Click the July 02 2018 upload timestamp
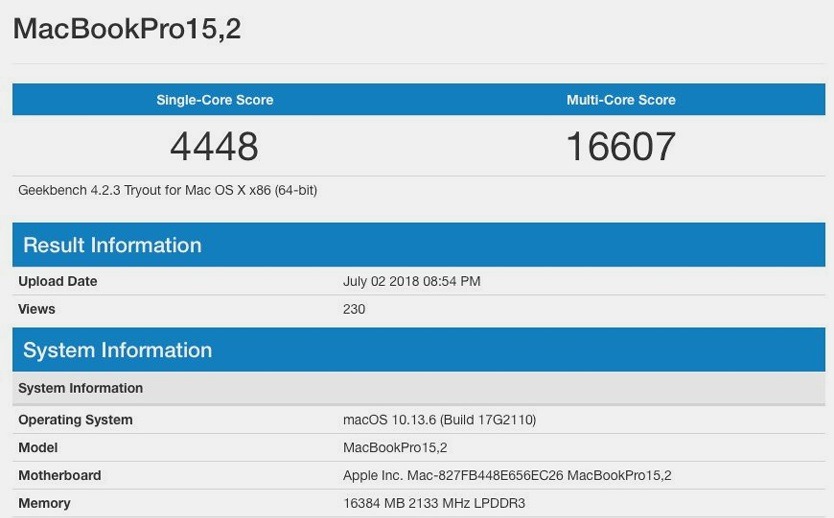This screenshot has width=834, height=518. point(412,281)
